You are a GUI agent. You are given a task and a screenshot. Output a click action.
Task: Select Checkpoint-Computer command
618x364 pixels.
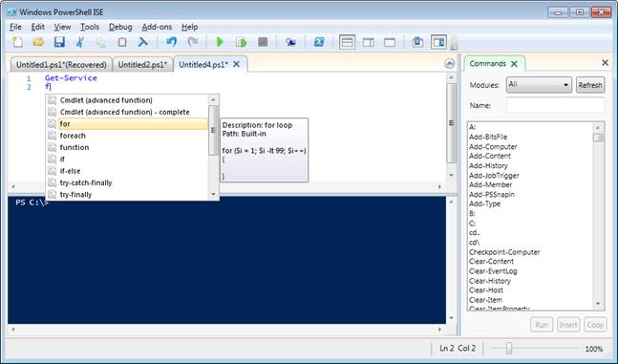click(504, 252)
